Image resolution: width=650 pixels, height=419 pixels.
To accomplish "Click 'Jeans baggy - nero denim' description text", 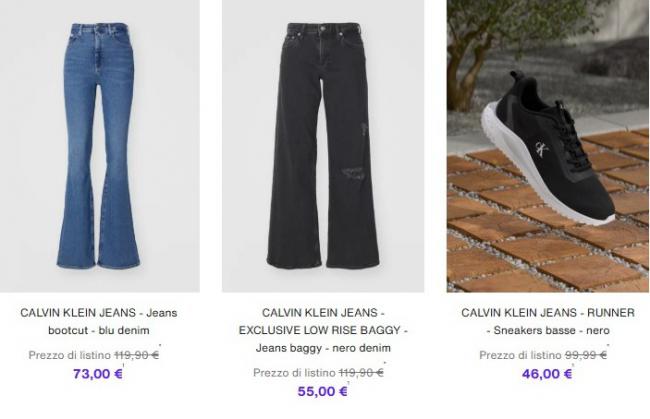I will point(323,348).
